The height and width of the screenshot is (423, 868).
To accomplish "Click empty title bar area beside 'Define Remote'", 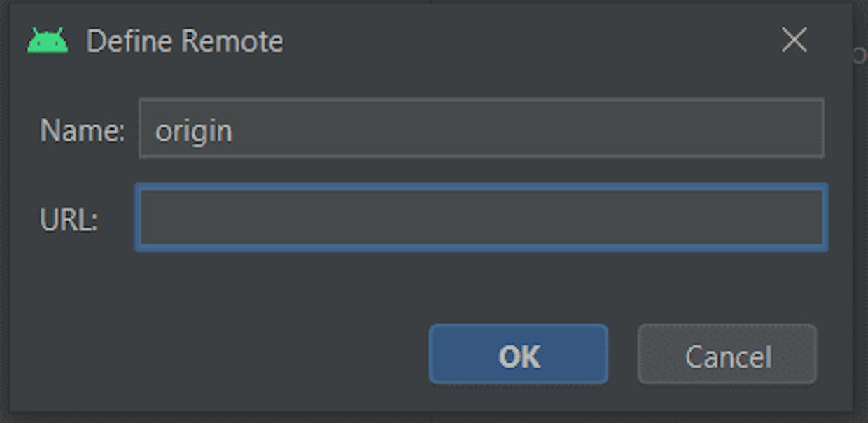I will click(532, 41).
